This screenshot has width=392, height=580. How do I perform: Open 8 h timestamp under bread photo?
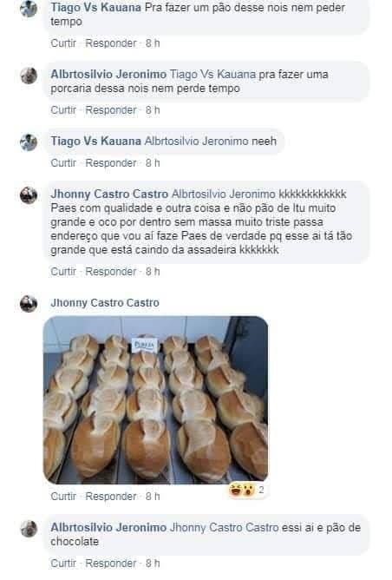pyautogui.click(x=153, y=497)
